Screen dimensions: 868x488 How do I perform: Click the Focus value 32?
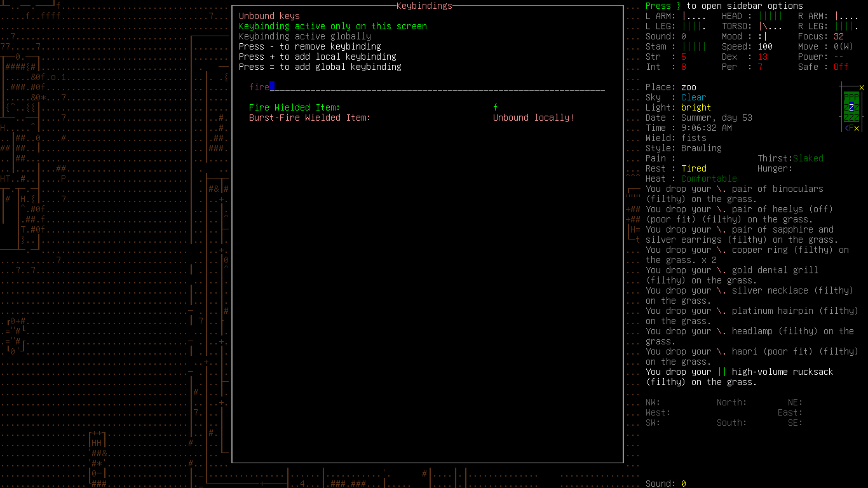point(839,36)
